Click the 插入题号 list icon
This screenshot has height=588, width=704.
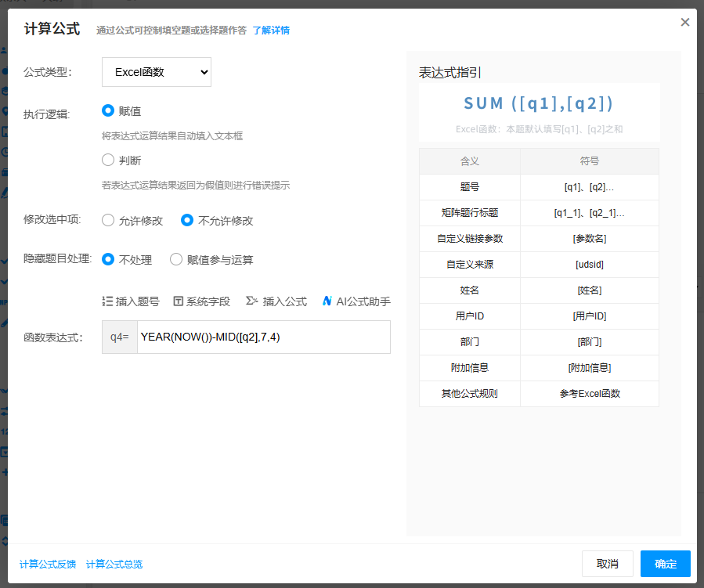coord(107,301)
